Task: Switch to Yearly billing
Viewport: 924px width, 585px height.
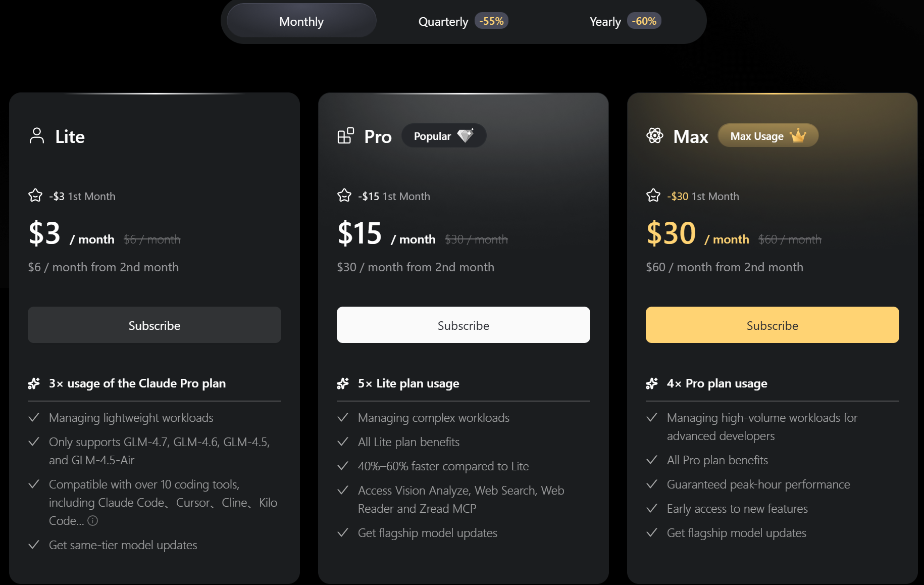Action: [605, 22]
